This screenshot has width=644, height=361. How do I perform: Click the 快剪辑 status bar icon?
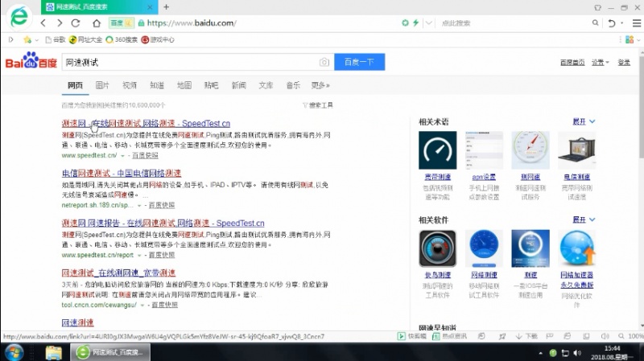412,336
